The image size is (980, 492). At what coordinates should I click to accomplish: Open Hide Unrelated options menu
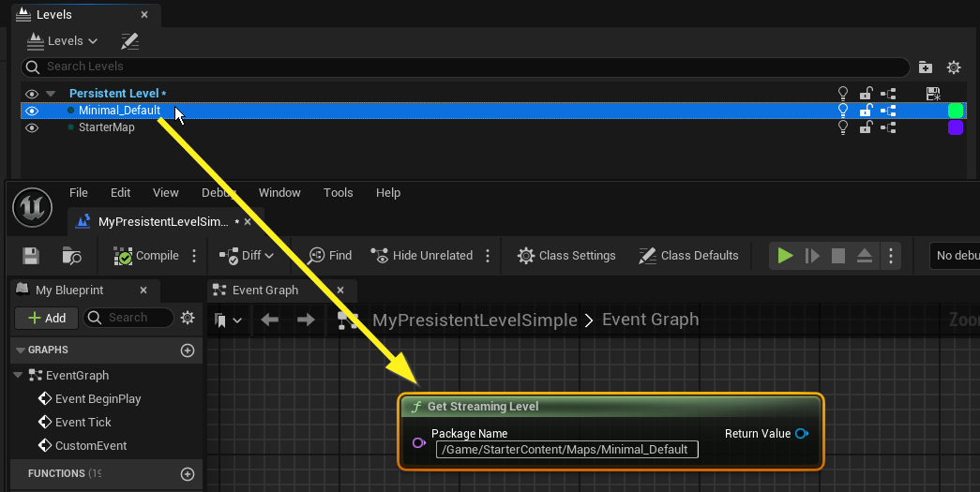489,256
